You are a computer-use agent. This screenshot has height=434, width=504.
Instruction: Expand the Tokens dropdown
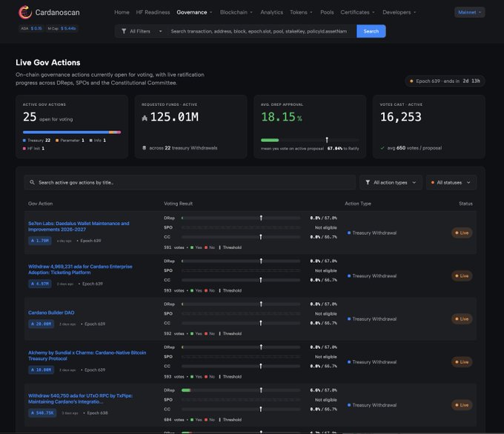(x=301, y=12)
